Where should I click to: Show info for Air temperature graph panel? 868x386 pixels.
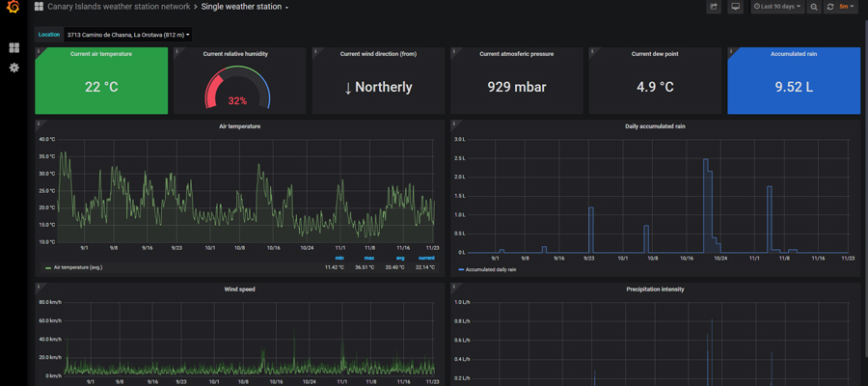(x=39, y=124)
